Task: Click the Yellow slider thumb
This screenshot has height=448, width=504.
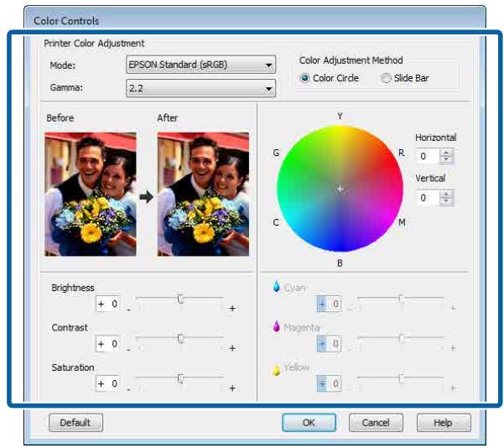Action: click(401, 378)
